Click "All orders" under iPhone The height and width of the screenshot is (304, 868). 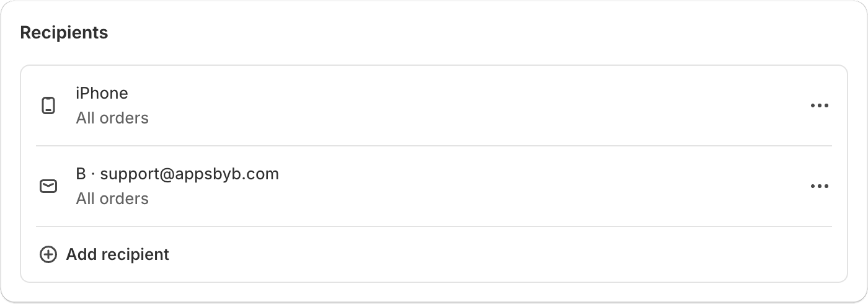pos(112,118)
